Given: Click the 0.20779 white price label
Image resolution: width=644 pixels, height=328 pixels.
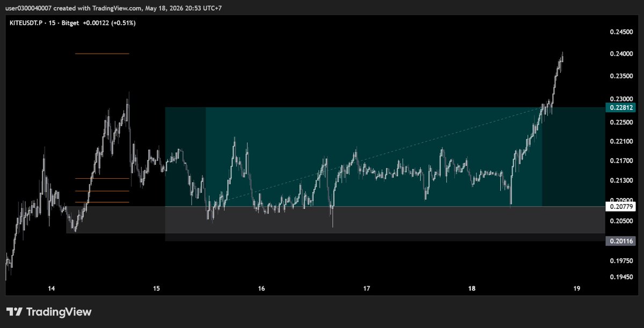Looking at the screenshot, I should pos(621,207).
